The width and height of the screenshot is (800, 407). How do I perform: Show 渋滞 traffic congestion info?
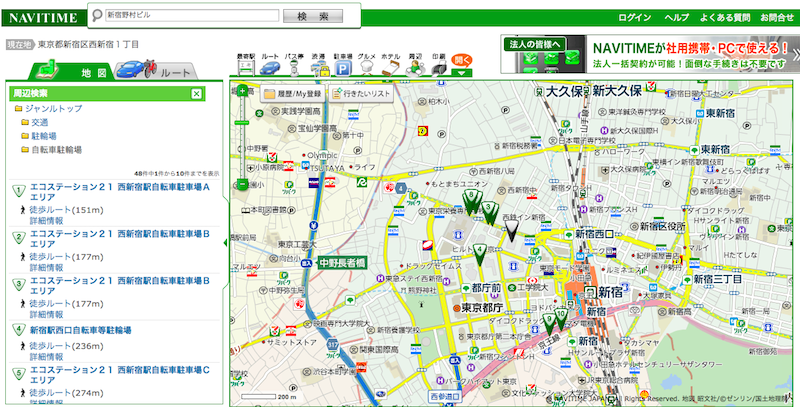pyautogui.click(x=319, y=65)
